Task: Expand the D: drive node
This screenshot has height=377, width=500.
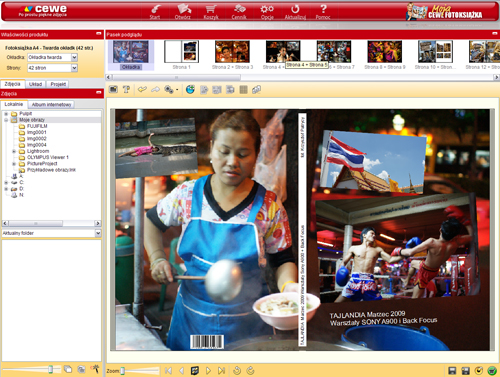Action: (6, 189)
